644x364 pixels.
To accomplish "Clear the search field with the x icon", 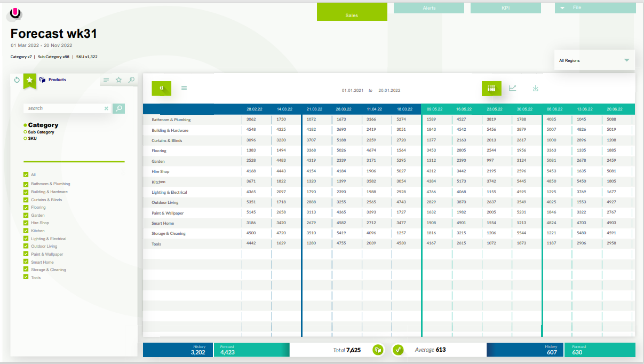I will click(106, 108).
